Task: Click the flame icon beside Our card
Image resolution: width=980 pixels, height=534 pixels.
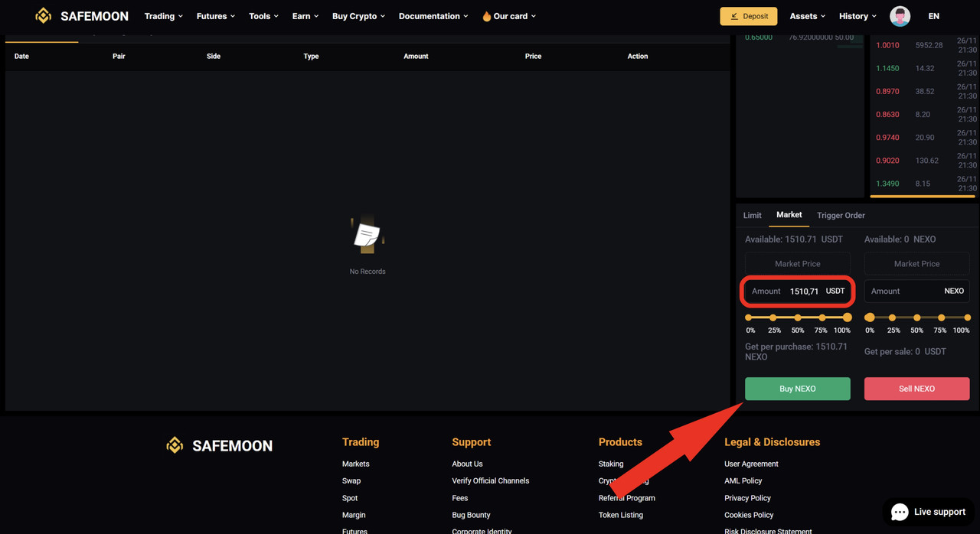Action: tap(486, 16)
